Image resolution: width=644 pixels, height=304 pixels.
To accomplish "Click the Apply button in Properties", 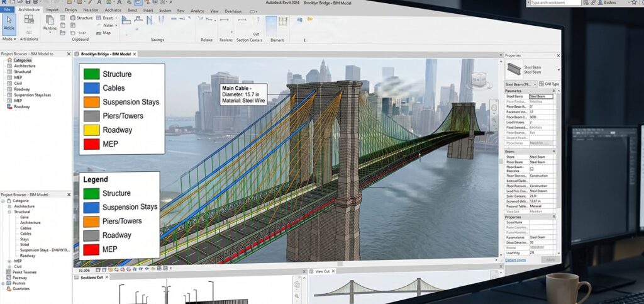I will 551,260.
